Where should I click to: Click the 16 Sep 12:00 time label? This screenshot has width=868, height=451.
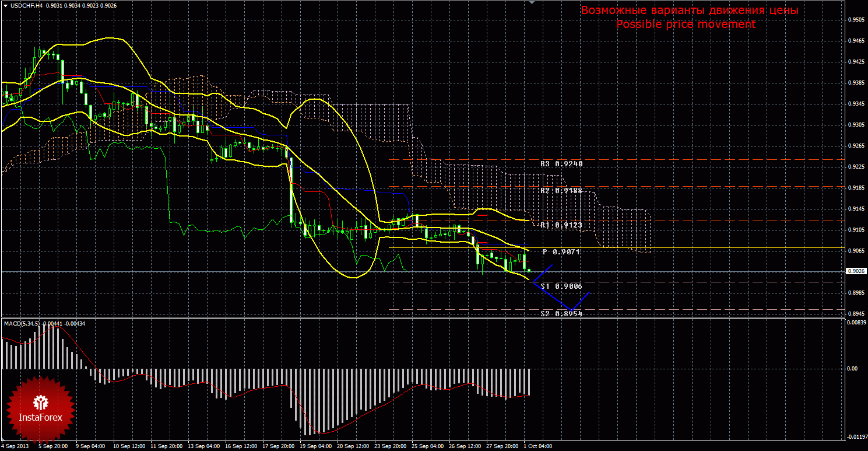click(241, 446)
